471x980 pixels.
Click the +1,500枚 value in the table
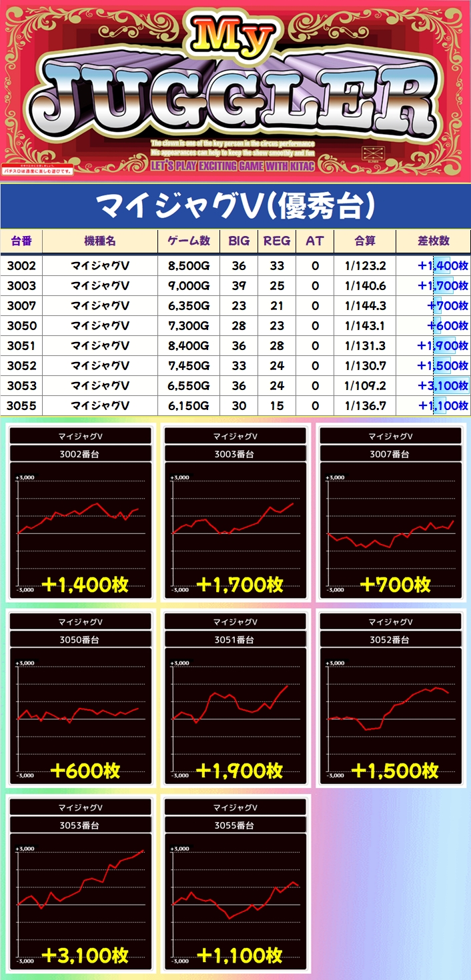[x=443, y=366]
